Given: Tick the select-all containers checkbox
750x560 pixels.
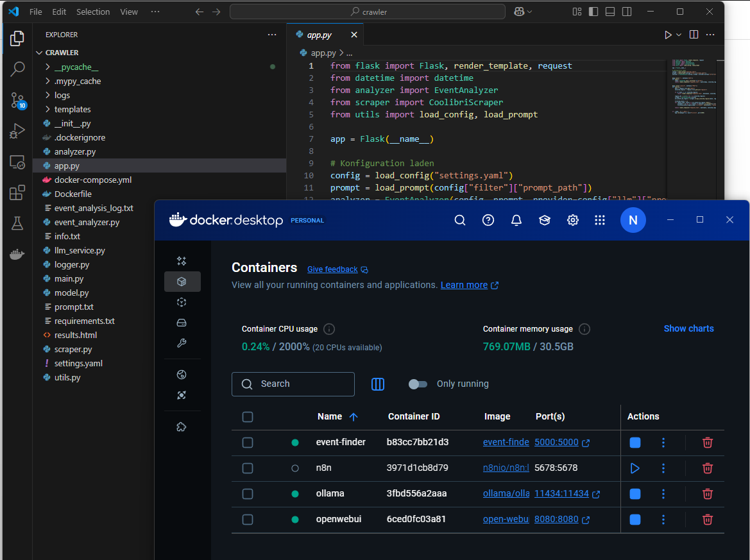Looking at the screenshot, I should [x=248, y=417].
